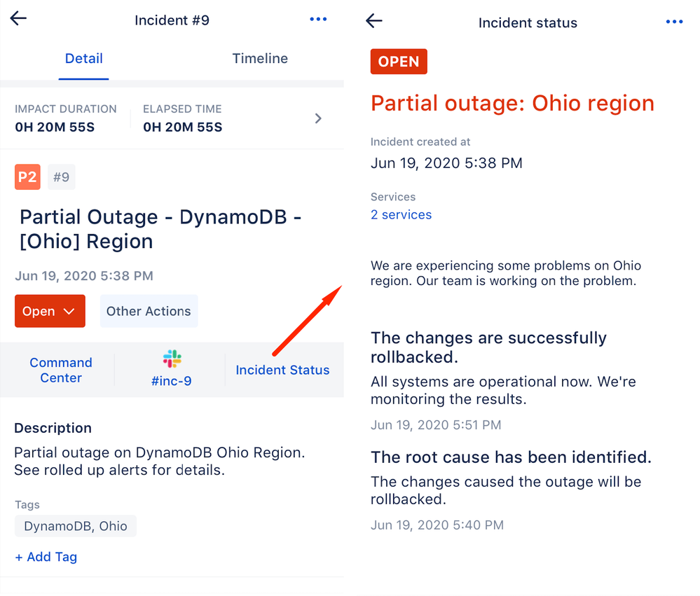Switch to the Detail tab
The height and width of the screenshot is (596, 700).
[x=83, y=58]
